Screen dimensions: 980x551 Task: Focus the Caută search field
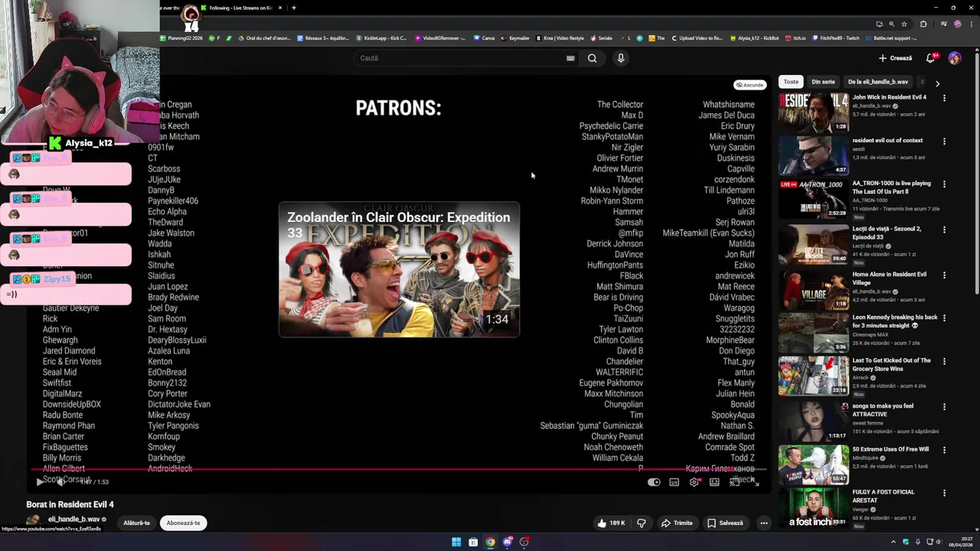pyautogui.click(x=459, y=58)
